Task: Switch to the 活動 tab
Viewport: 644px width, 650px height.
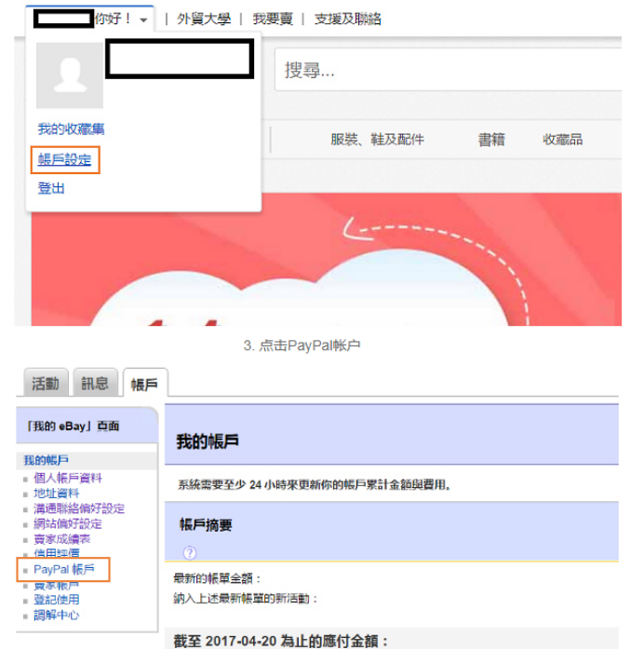Action: click(x=46, y=383)
